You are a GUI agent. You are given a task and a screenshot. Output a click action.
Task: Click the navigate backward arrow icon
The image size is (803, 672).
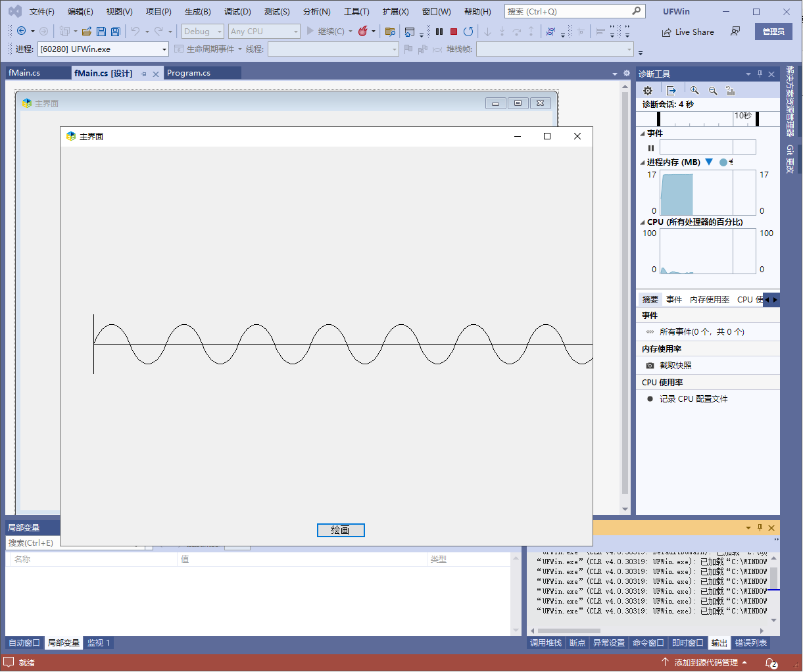pos(21,31)
